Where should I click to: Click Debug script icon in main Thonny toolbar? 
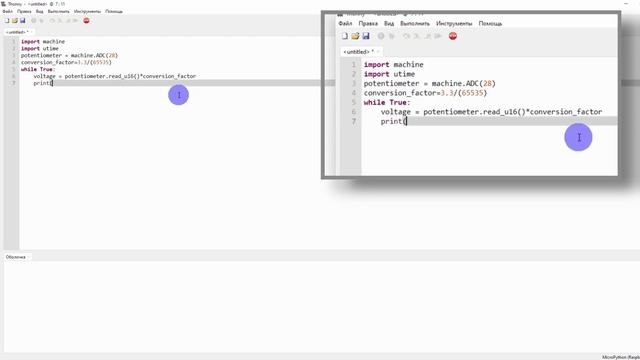click(x=42, y=20)
